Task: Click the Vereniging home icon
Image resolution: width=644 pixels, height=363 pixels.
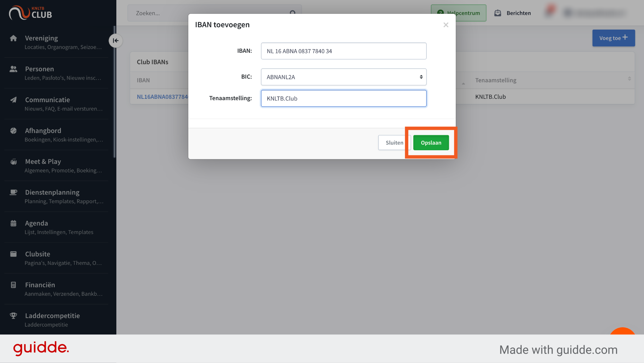Action: click(13, 38)
